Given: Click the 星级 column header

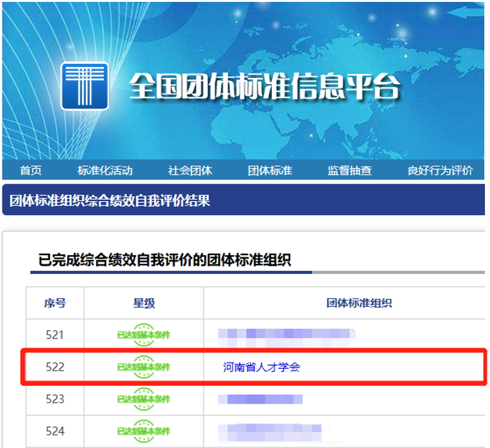Looking at the screenshot, I should (x=144, y=303).
